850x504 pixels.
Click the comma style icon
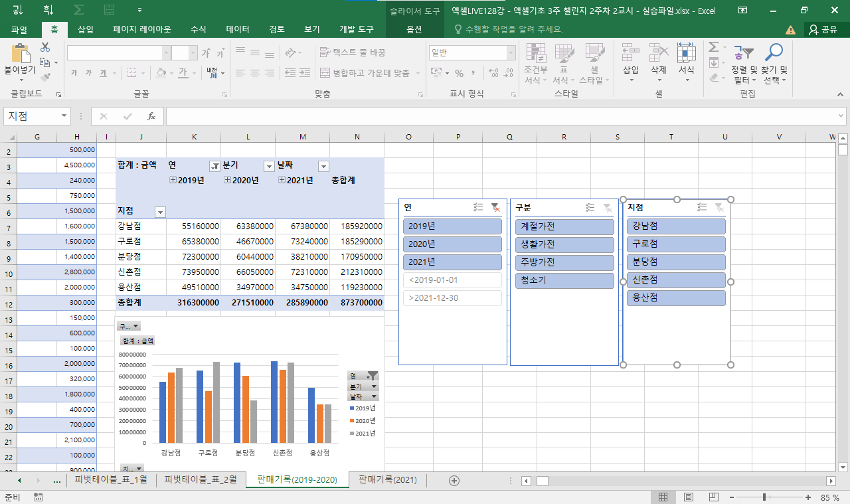click(473, 73)
